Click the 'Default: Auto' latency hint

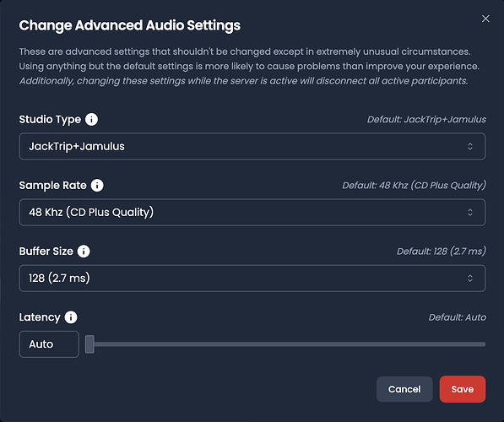pos(457,317)
